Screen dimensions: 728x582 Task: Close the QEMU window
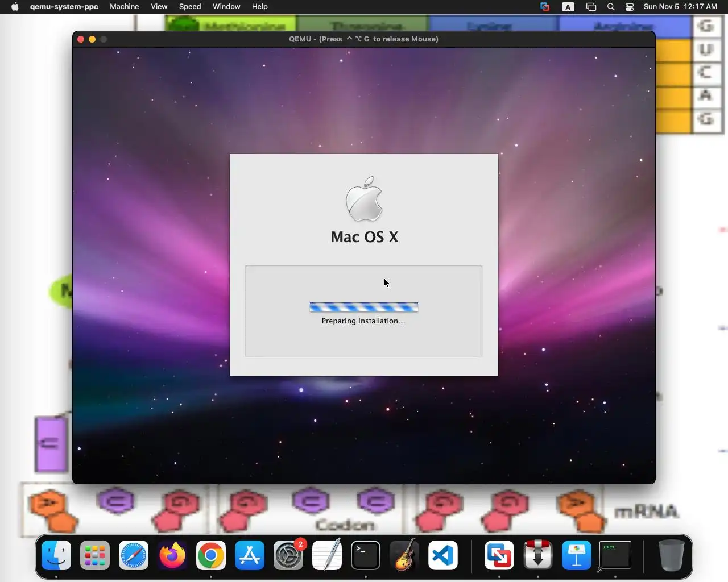coord(81,39)
